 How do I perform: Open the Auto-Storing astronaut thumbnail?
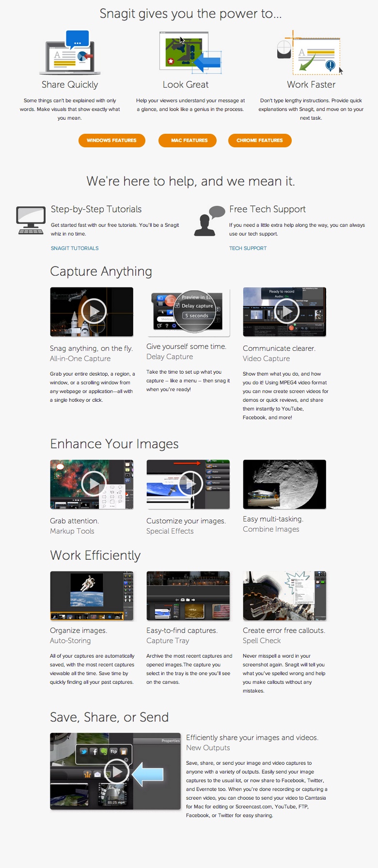click(x=92, y=596)
